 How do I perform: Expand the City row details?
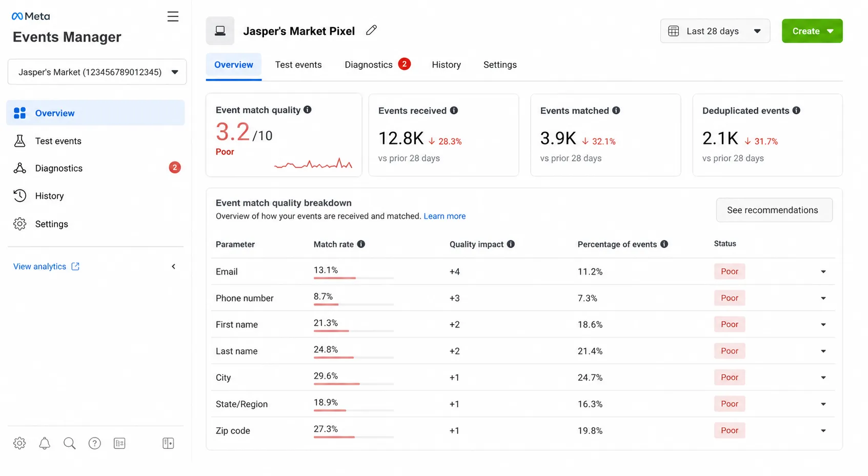tap(823, 378)
